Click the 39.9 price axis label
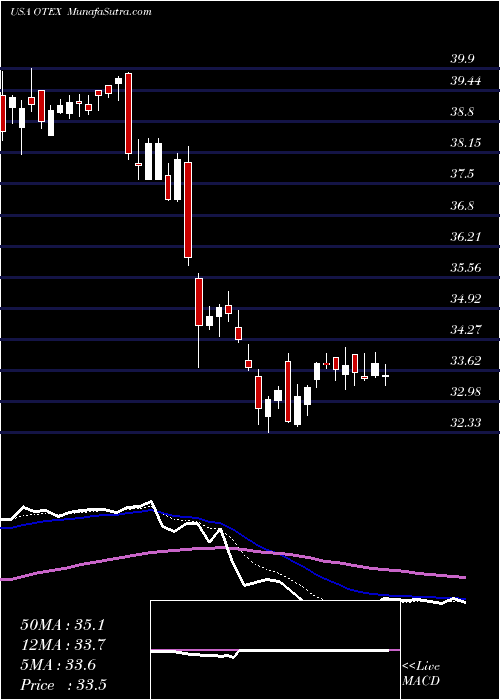The width and height of the screenshot is (500, 700). (x=462, y=59)
